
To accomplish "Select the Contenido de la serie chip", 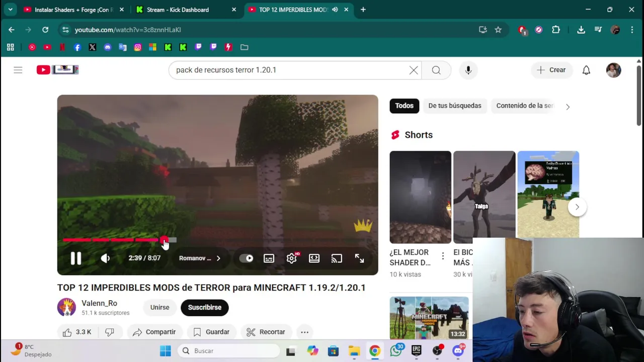I will [x=525, y=106].
